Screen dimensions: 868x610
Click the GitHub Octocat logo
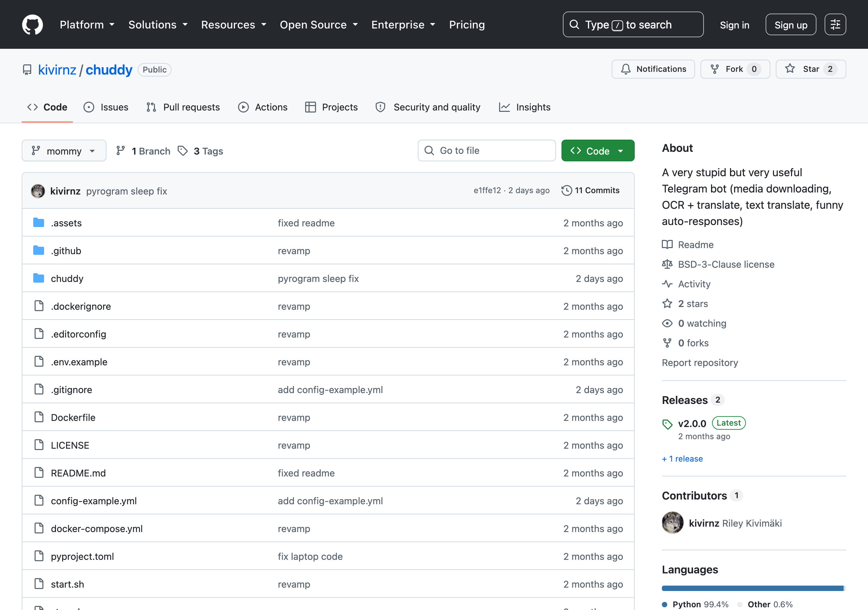[33, 24]
